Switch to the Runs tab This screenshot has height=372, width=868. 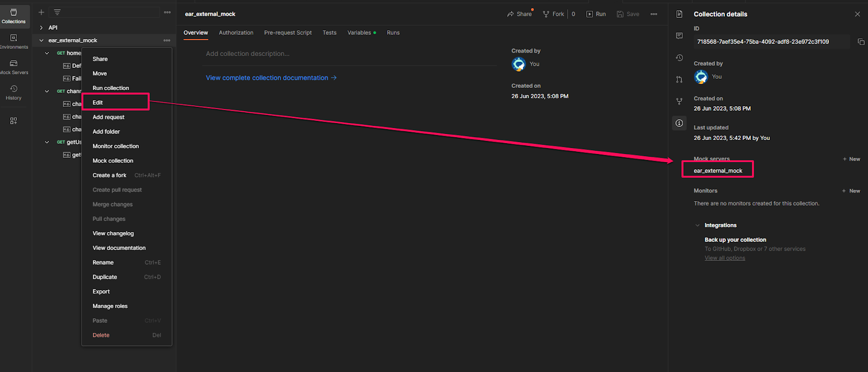393,33
